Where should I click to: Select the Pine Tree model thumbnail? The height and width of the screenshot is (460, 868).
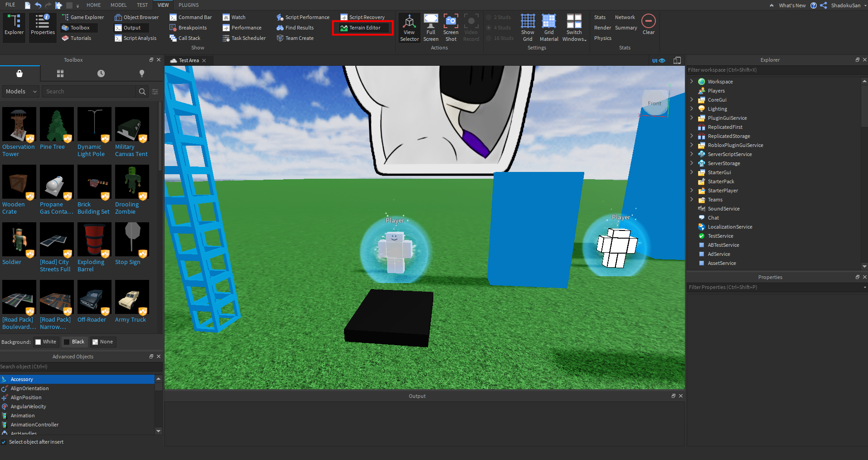point(57,125)
